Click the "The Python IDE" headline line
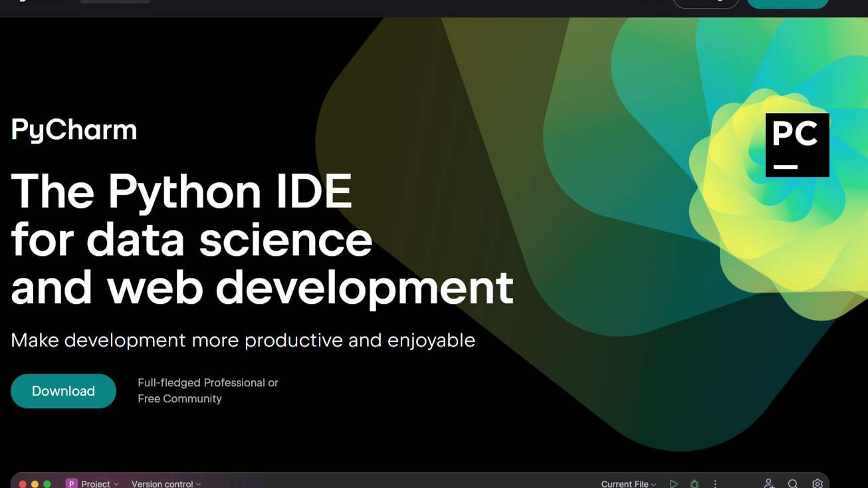This screenshot has height=488, width=868. [x=181, y=191]
